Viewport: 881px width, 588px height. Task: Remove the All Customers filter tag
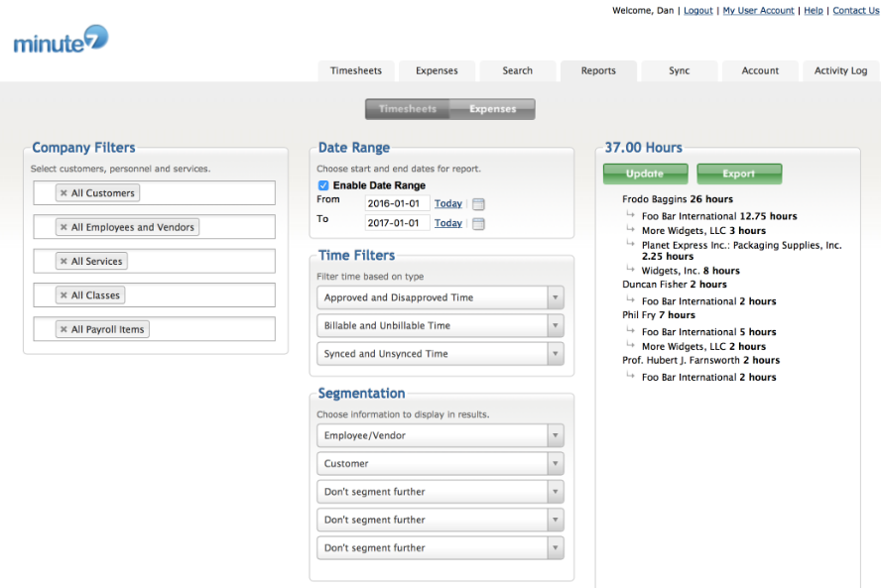pos(64,193)
